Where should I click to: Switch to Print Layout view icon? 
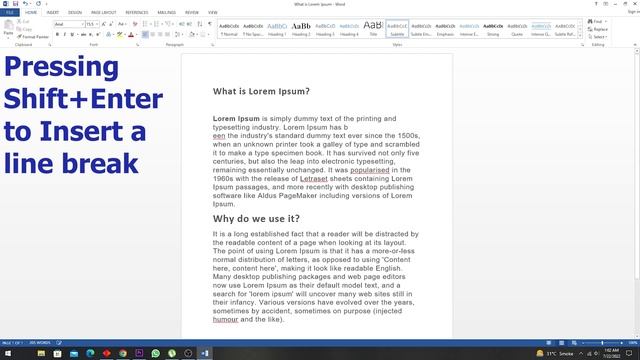pos(562,342)
